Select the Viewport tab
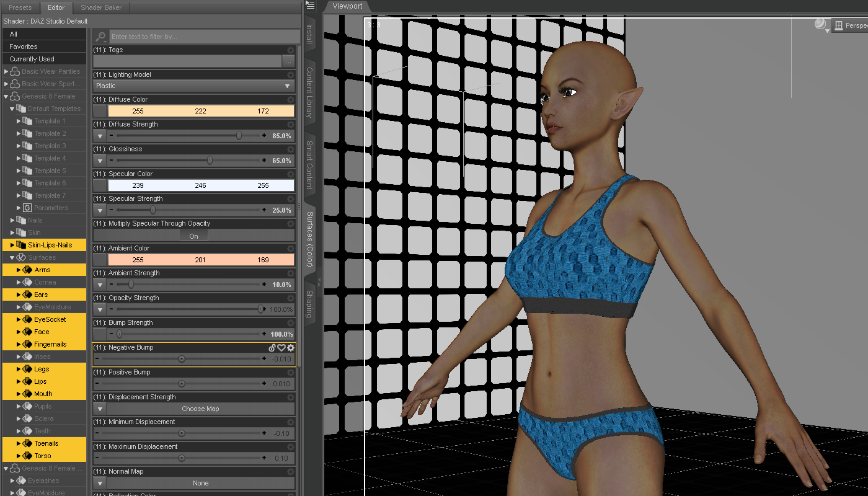 [347, 6]
